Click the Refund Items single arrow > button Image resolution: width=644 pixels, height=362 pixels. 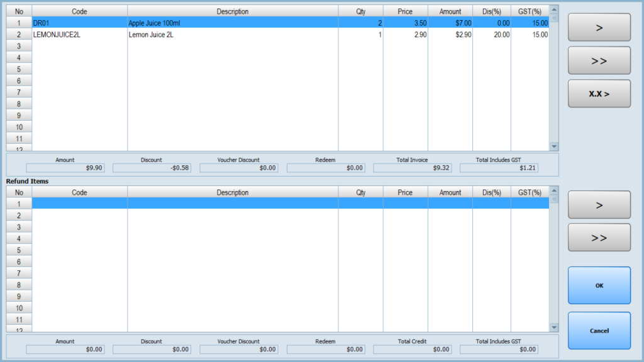click(x=599, y=205)
